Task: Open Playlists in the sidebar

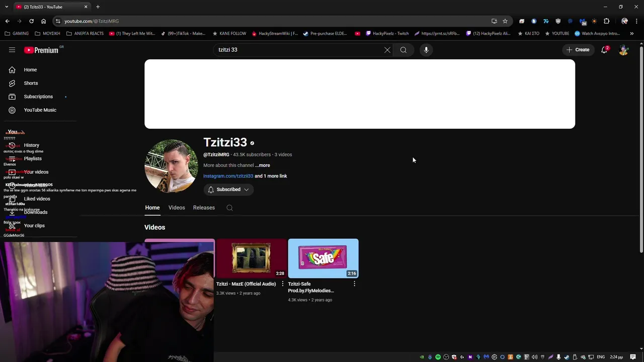Action: [33, 159]
